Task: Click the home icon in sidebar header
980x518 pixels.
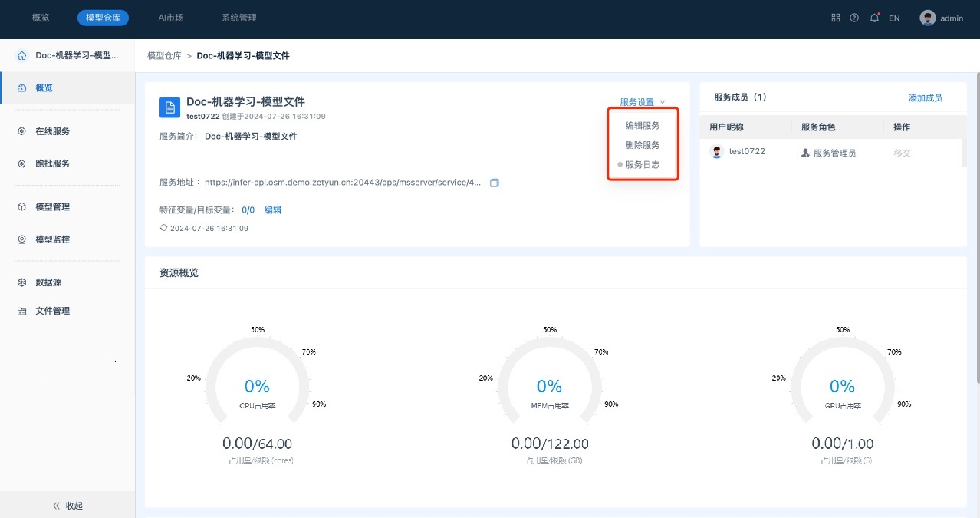Action: click(x=21, y=56)
